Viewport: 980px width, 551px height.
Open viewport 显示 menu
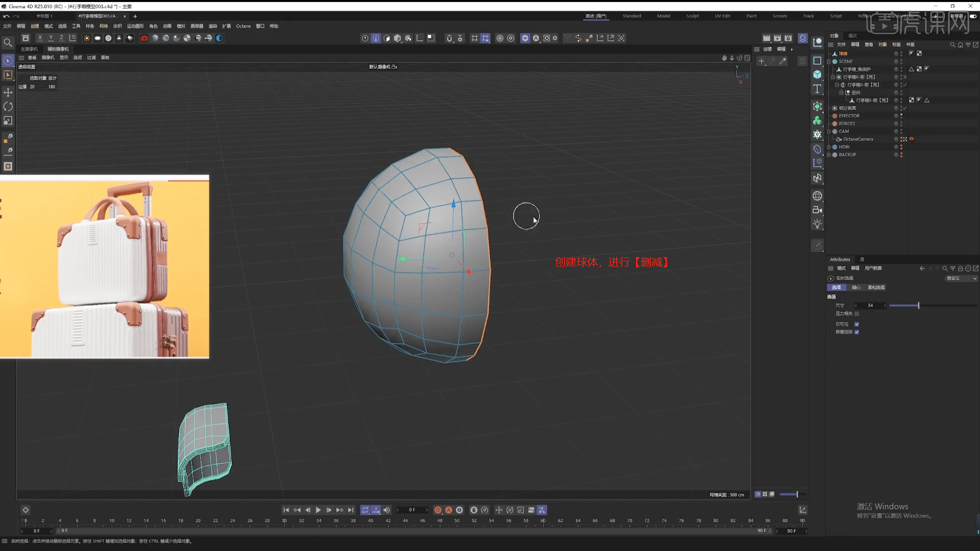[x=64, y=58]
